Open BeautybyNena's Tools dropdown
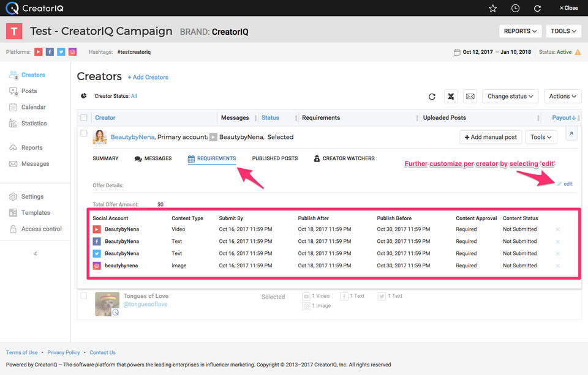588x375 pixels. click(541, 137)
